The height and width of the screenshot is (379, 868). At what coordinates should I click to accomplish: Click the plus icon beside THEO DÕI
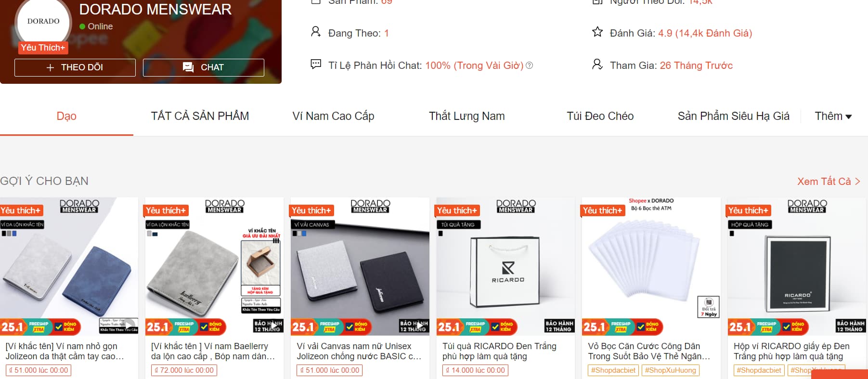[x=50, y=68]
